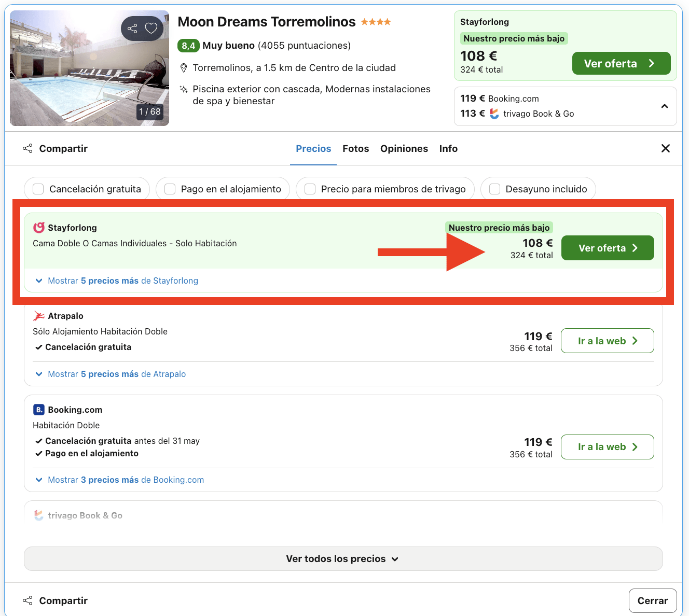Viewport: 689px width, 616px height.
Task: Click the hotel pool photo thumbnail
Action: coord(89,68)
